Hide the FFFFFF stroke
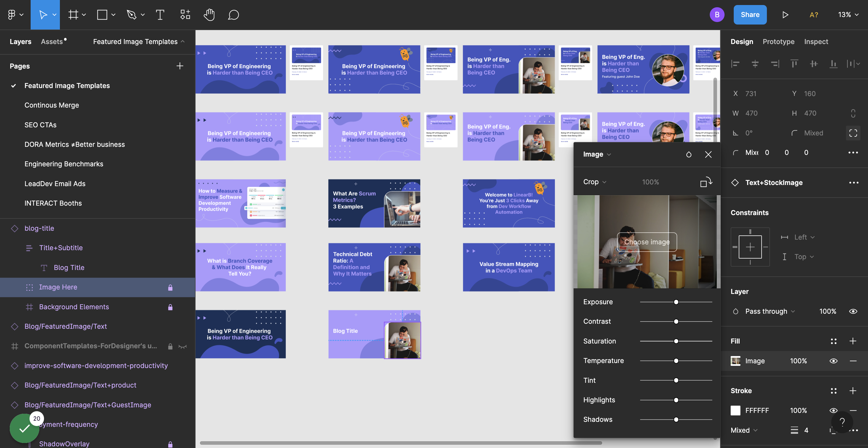Viewport: 868px width, 448px height. click(834, 410)
